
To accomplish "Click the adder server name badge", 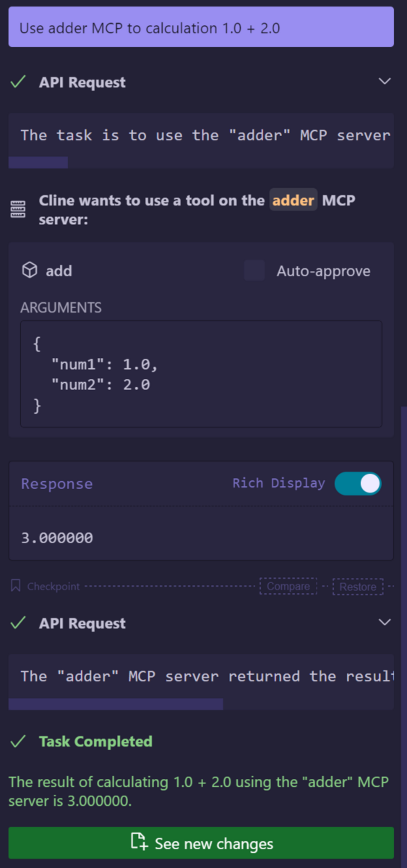I will pos(293,200).
